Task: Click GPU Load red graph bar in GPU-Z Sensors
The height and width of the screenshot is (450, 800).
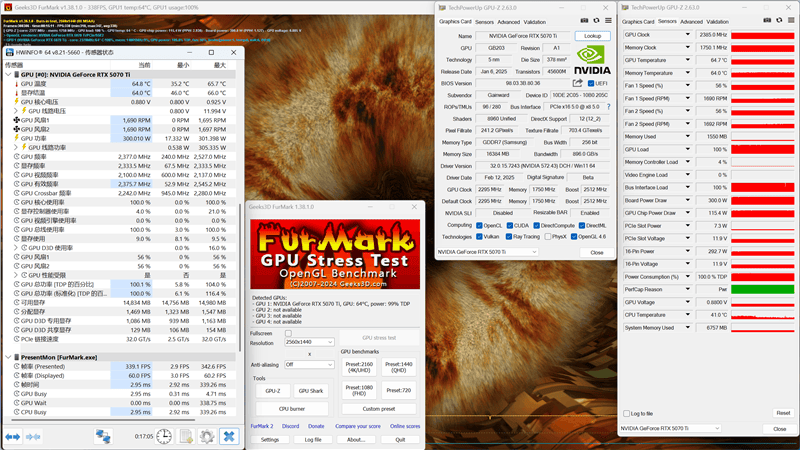Action: coord(763,149)
